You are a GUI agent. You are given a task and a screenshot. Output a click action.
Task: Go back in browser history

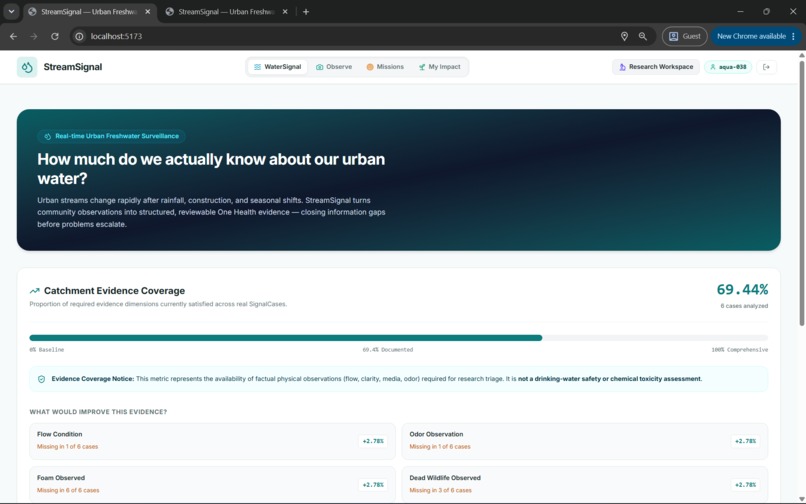(13, 36)
